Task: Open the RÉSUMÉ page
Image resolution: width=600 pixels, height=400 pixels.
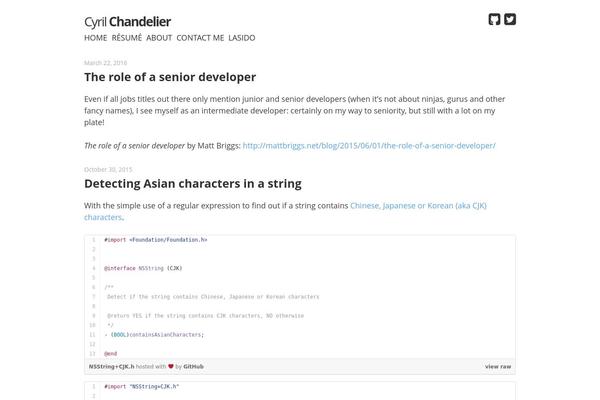Action: pos(127,38)
